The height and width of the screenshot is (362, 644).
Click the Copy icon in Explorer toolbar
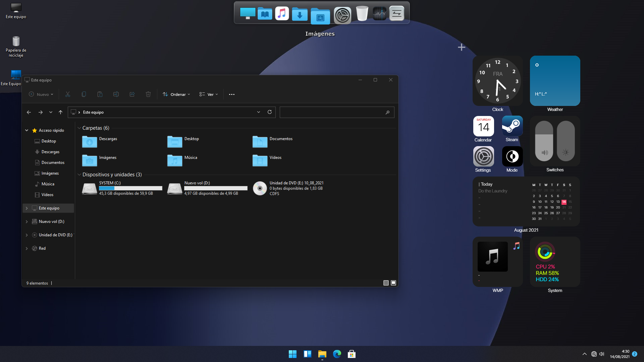click(x=84, y=94)
